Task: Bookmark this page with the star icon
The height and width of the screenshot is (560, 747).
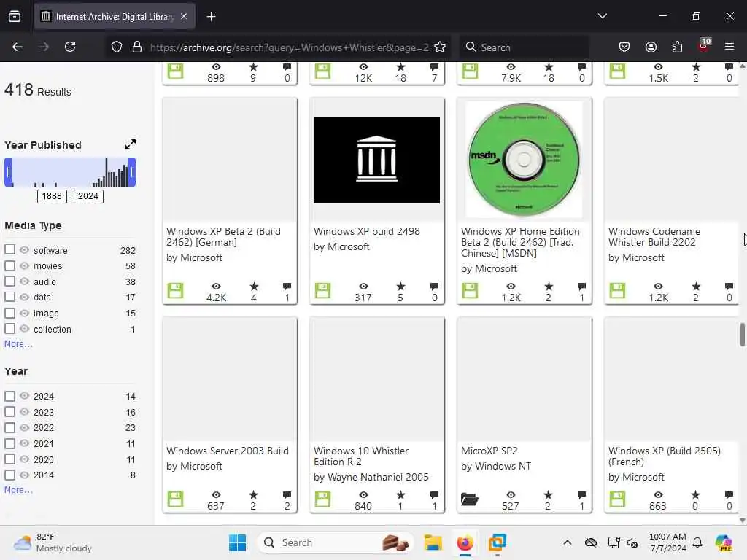Action: pyautogui.click(x=440, y=47)
